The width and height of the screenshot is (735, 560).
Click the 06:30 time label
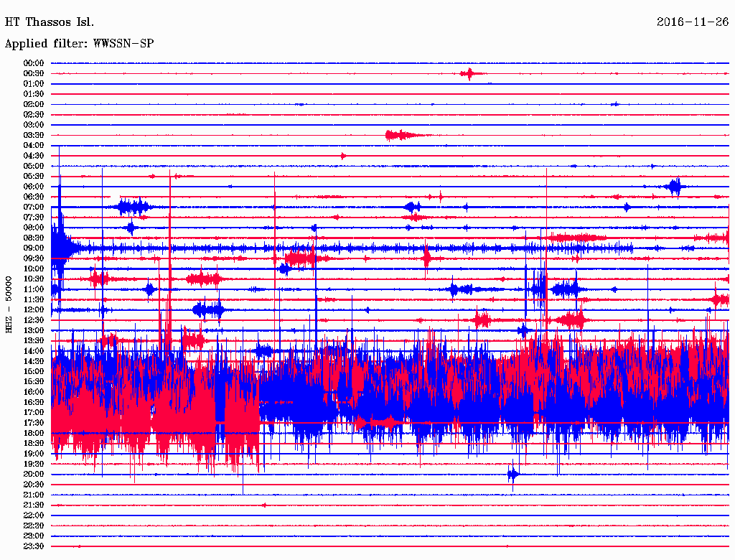coord(34,197)
